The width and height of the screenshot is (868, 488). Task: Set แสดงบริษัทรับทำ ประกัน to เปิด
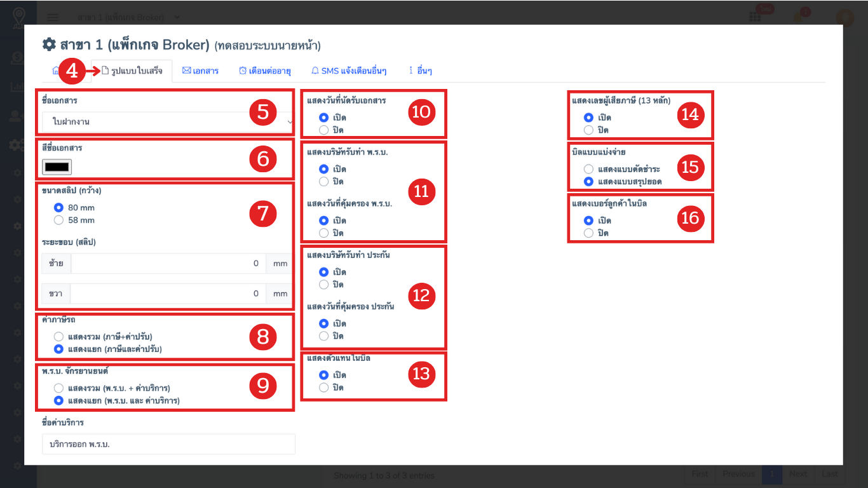[x=323, y=272]
